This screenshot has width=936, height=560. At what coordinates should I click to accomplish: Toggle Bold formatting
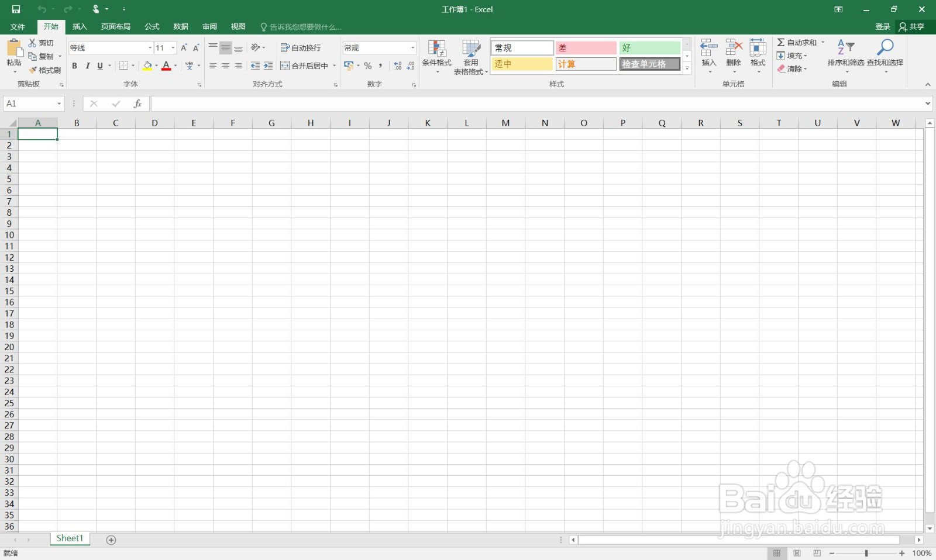point(74,66)
